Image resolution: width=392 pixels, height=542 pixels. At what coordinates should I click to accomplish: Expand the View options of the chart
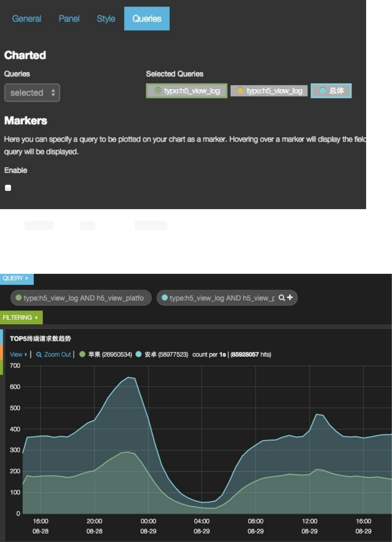18,354
